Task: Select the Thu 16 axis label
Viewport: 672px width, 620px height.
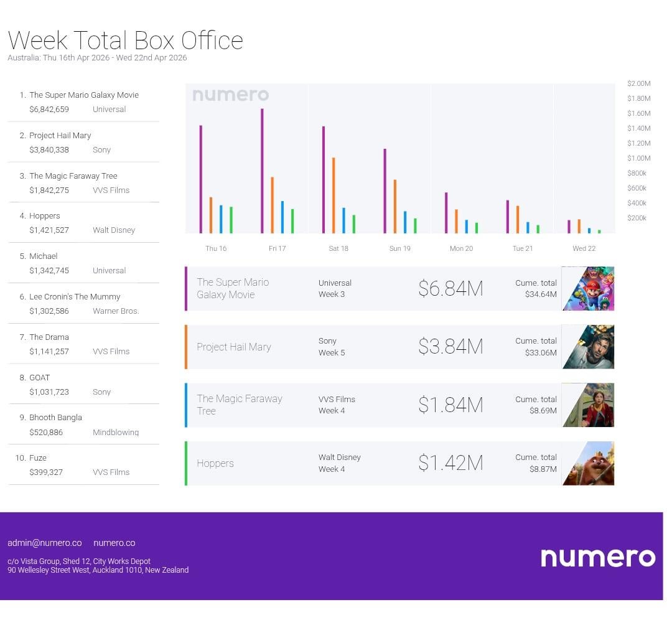Action: point(216,248)
